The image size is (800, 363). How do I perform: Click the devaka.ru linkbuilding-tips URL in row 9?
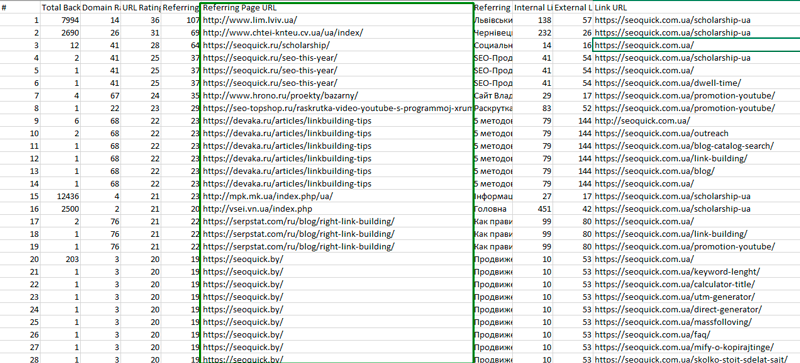(336, 120)
